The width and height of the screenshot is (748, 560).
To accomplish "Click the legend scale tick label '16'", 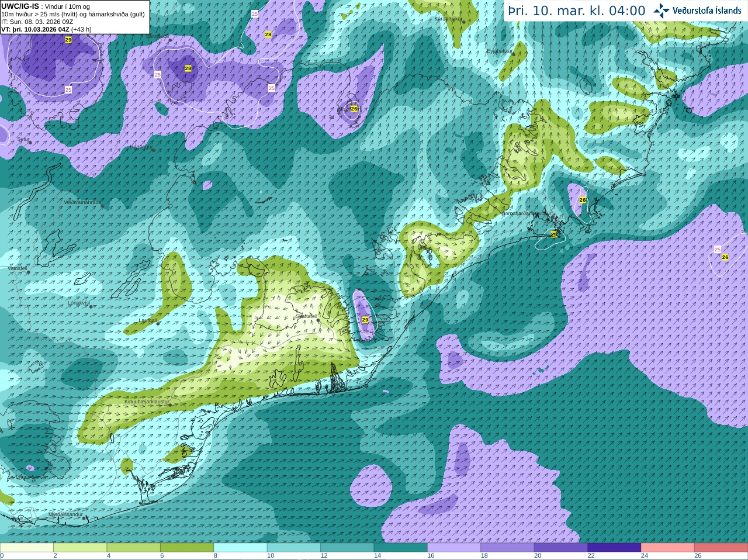I will coord(431,556).
